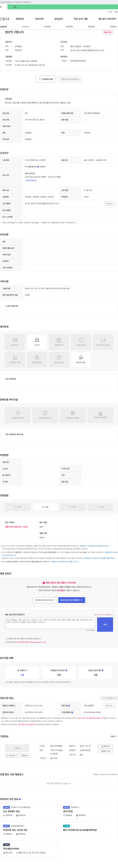Click info icon beside 구인인증번호
The width and height of the screenshot is (118, 868).
pos(72,712)
